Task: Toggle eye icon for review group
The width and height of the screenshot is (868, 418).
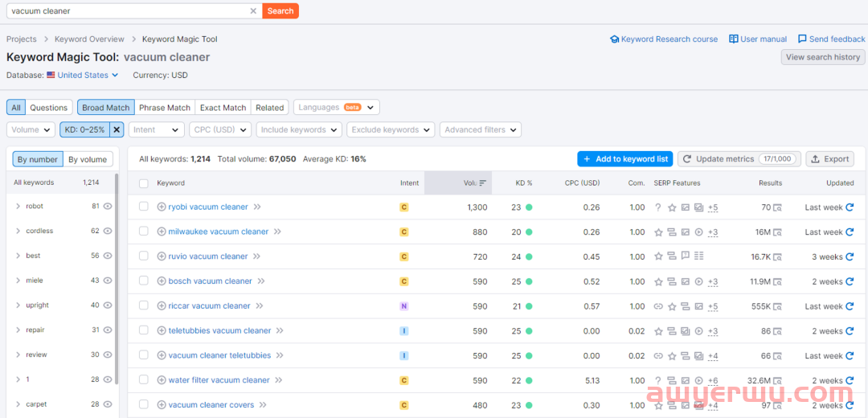Action: pyautogui.click(x=108, y=354)
